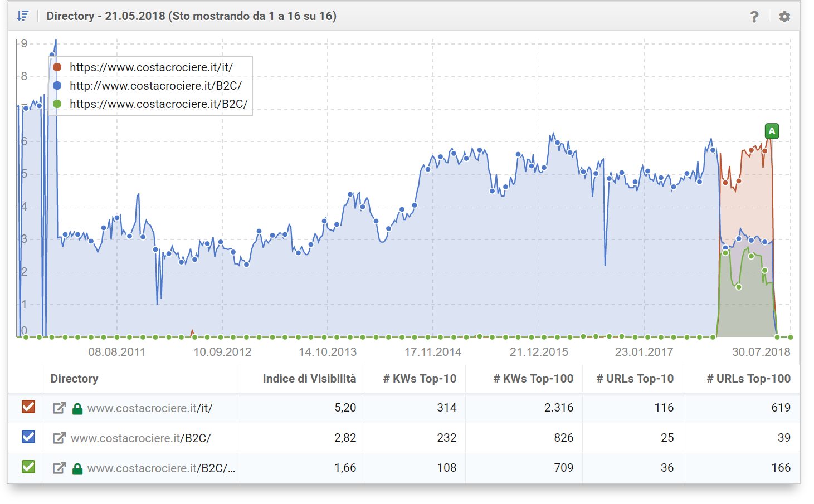
Task: Open truncated www.costacrociere.it/B2C/... link
Action: (x=161, y=468)
